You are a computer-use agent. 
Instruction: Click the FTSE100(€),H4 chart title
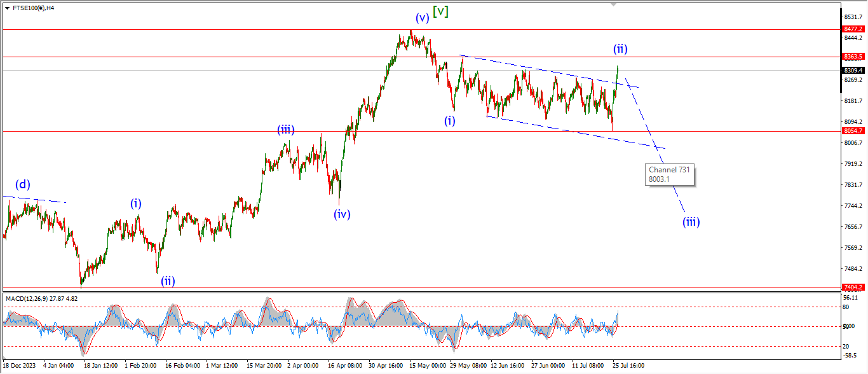pyautogui.click(x=34, y=8)
